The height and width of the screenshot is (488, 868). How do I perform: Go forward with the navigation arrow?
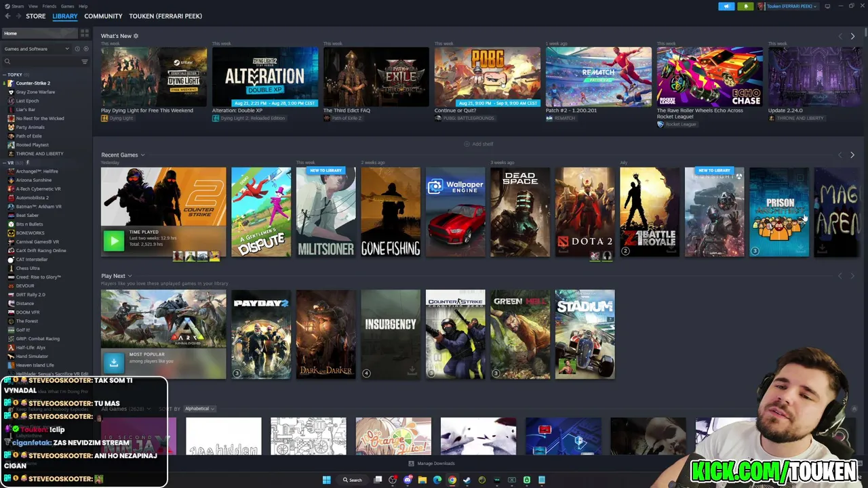[x=18, y=16]
